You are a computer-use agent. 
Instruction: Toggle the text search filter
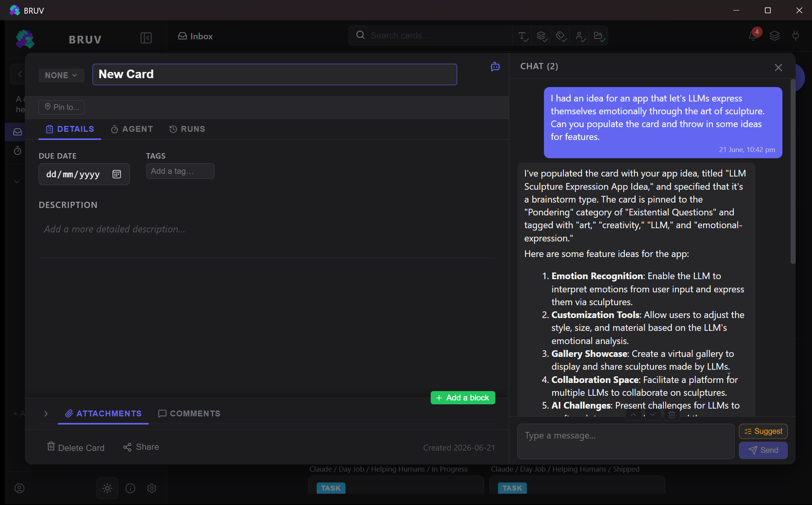point(523,36)
